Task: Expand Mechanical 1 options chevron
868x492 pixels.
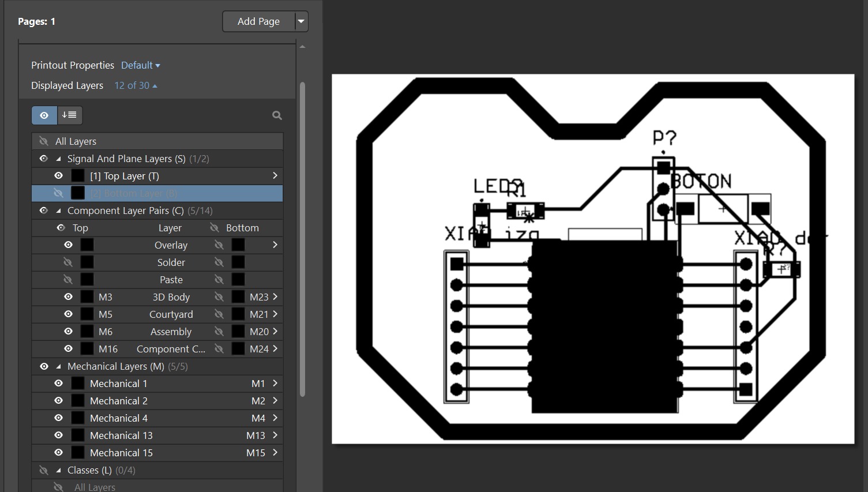Action: click(x=275, y=383)
